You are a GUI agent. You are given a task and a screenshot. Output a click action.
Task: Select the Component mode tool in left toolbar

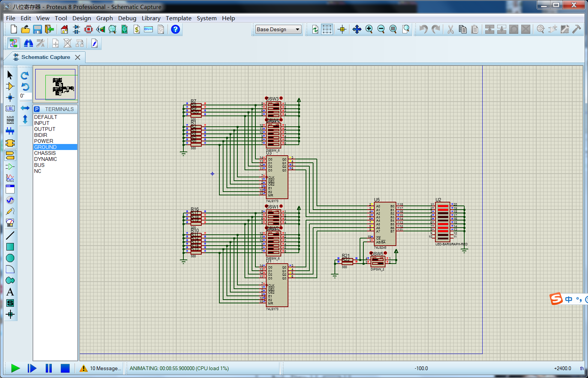[10, 87]
